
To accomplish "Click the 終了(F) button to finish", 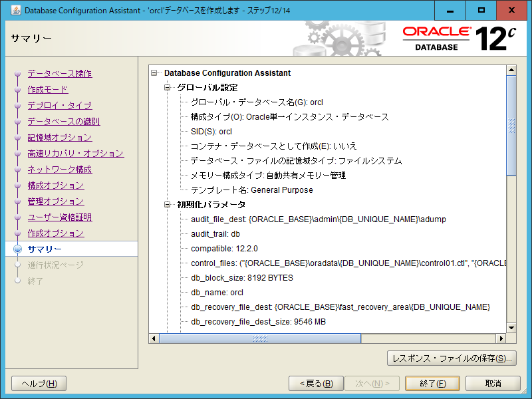I will (x=432, y=383).
